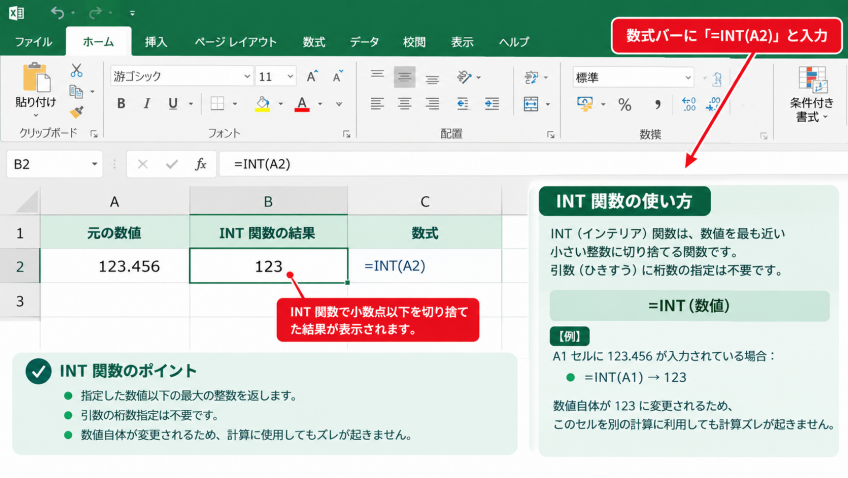Increase font size with the large A icon
Image resolution: width=848 pixels, height=478 pixels.
pyautogui.click(x=312, y=77)
